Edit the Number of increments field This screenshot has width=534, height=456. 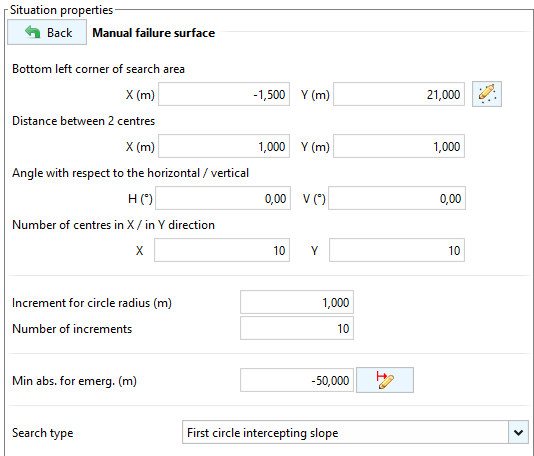click(x=297, y=328)
